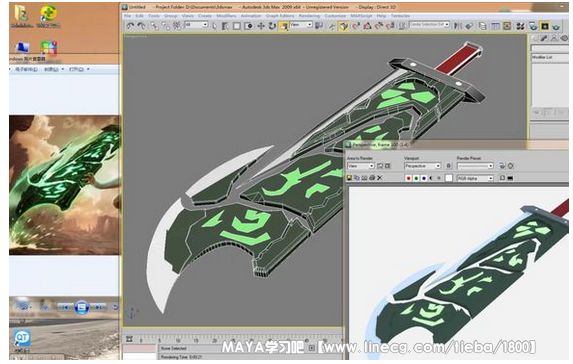
Task: Open the Modifiers menu
Action: [x=226, y=16]
